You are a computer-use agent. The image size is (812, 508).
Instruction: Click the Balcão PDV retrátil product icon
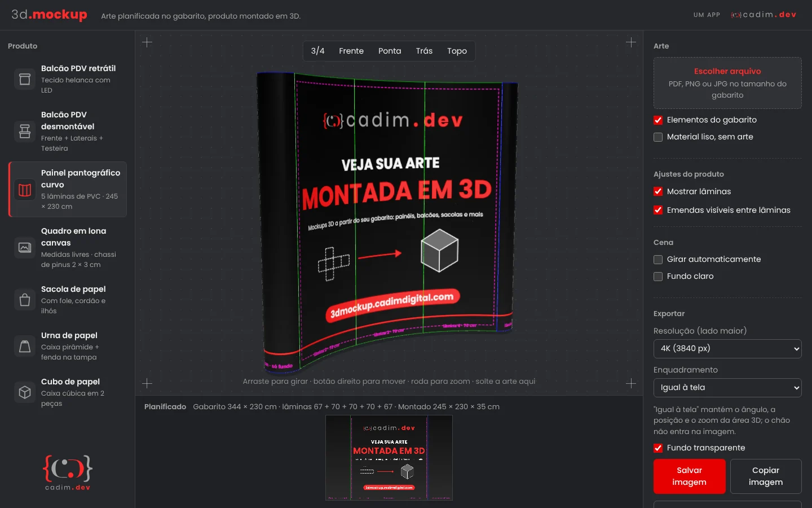25,79
